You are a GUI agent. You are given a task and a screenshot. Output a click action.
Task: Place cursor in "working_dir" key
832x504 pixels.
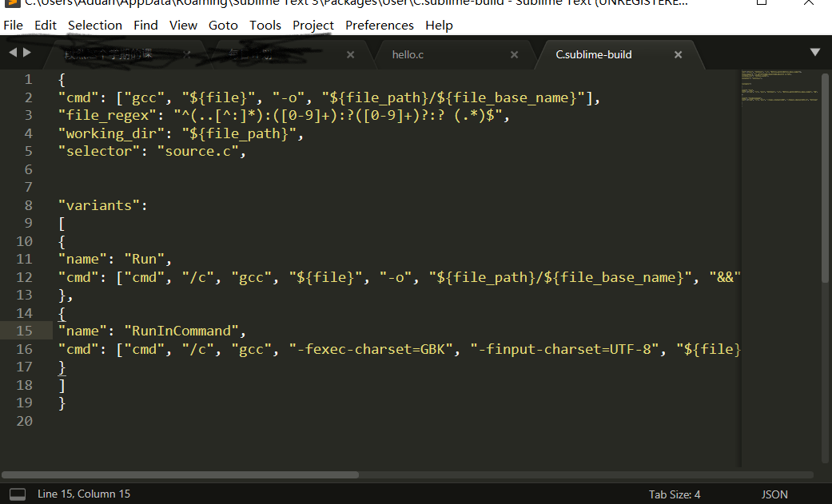[x=111, y=133]
